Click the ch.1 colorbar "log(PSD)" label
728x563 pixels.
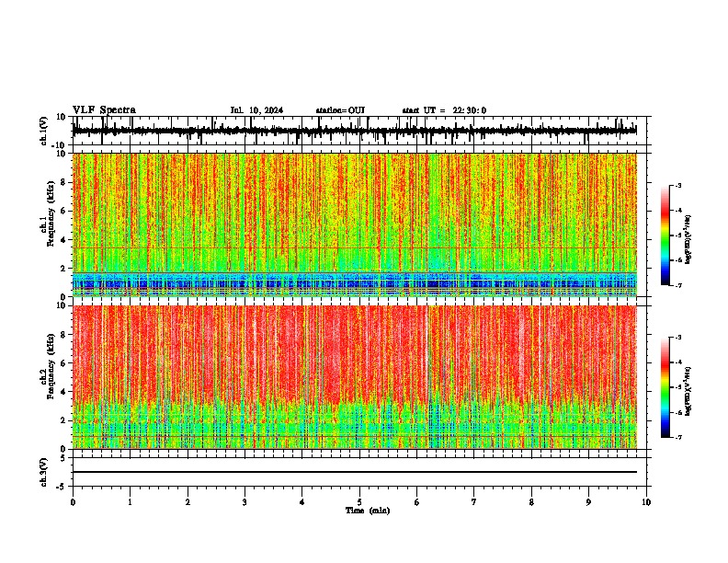click(x=688, y=239)
